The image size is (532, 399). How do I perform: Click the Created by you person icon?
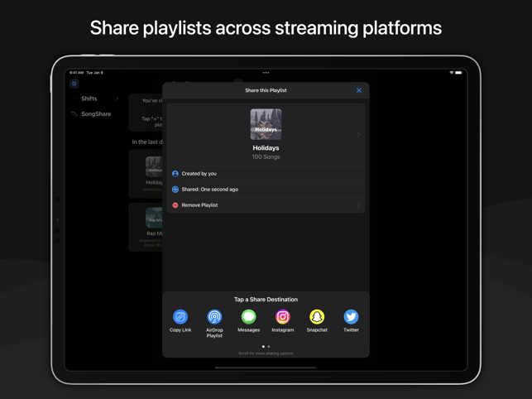[175, 174]
